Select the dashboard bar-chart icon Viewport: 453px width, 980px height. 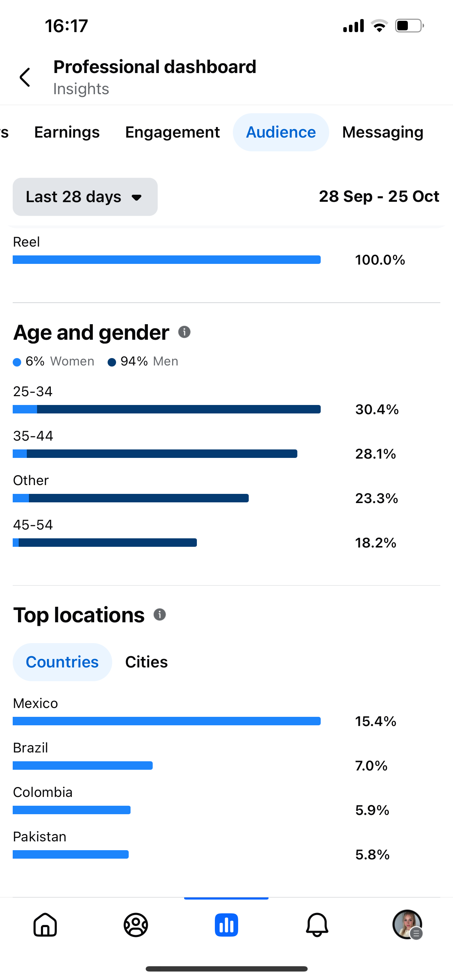coord(226,925)
